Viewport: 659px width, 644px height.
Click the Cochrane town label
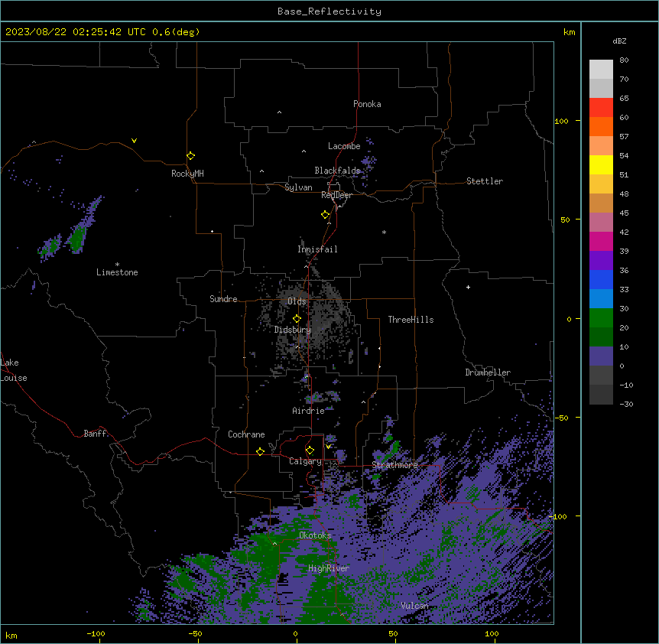pos(246,434)
